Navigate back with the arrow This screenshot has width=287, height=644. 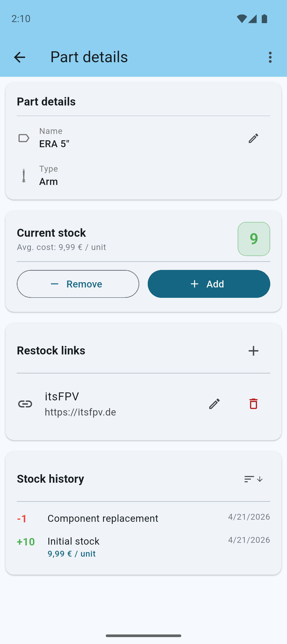(x=19, y=57)
